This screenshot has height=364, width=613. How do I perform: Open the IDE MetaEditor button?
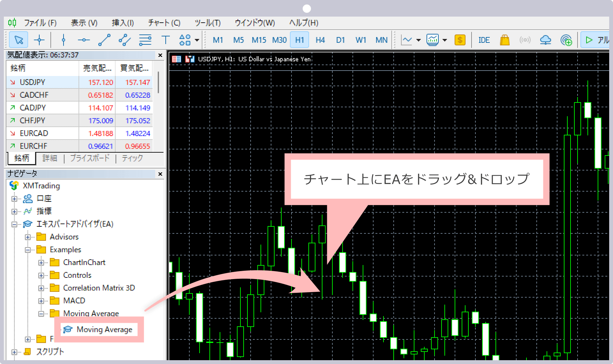(x=484, y=40)
